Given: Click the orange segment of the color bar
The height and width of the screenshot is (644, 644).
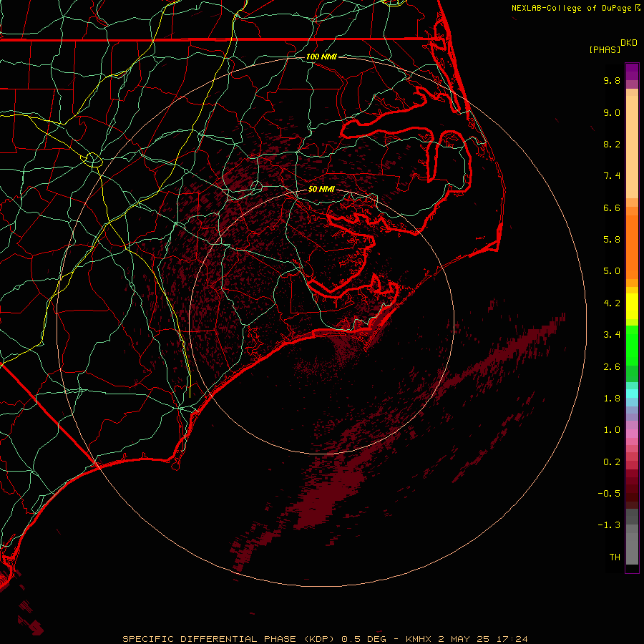Looking at the screenshot, I should (x=632, y=248).
